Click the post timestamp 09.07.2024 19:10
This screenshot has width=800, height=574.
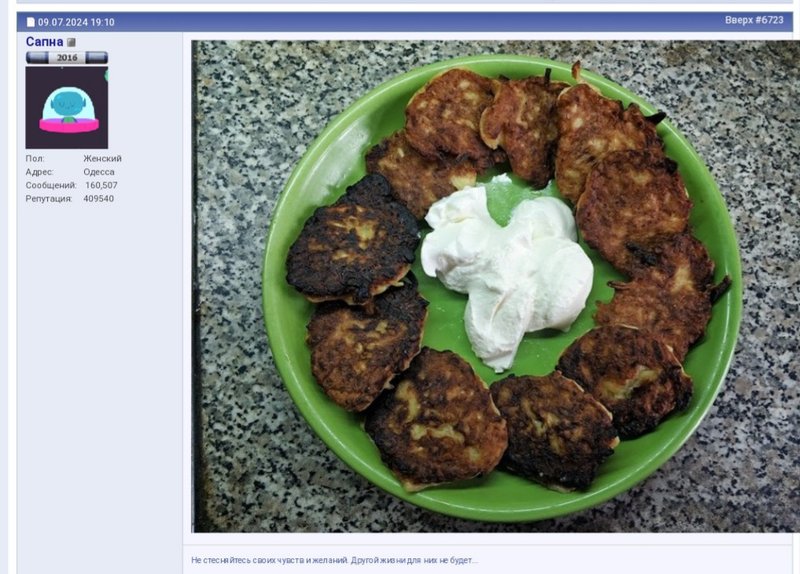[76, 22]
